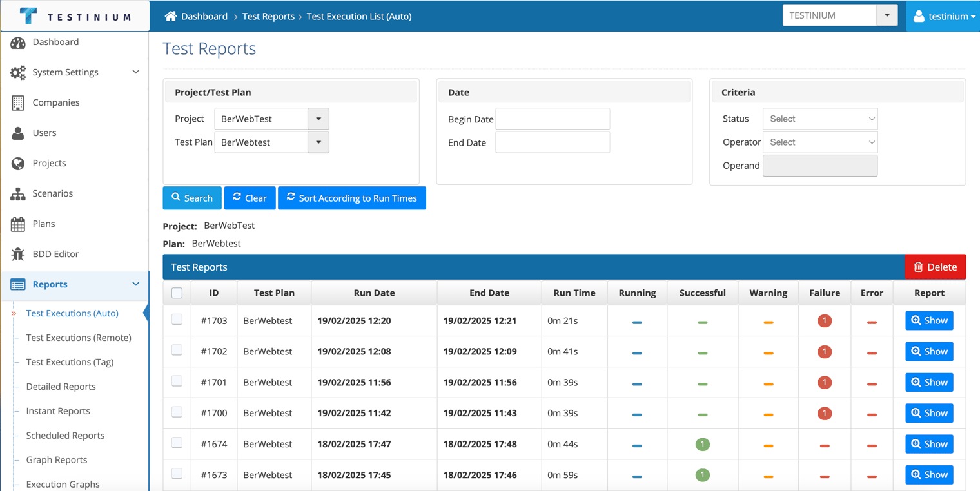
Task: Click the home icon in the breadcrumb
Action: coord(171,16)
